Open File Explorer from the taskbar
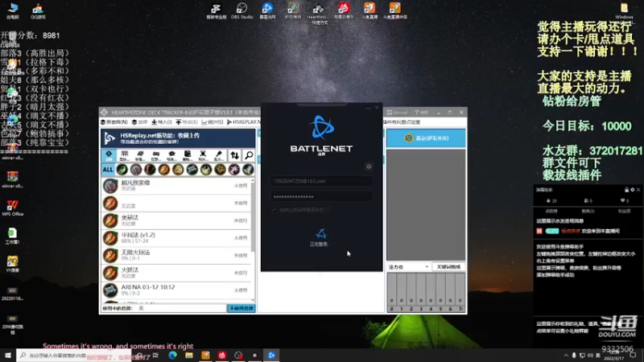The width and height of the screenshot is (644, 362). coord(189,355)
